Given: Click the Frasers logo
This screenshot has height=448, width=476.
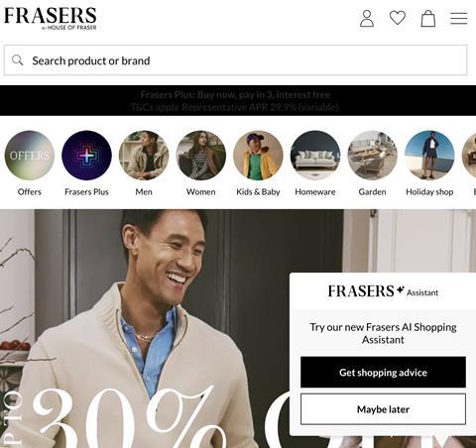Looking at the screenshot, I should coord(51,19).
